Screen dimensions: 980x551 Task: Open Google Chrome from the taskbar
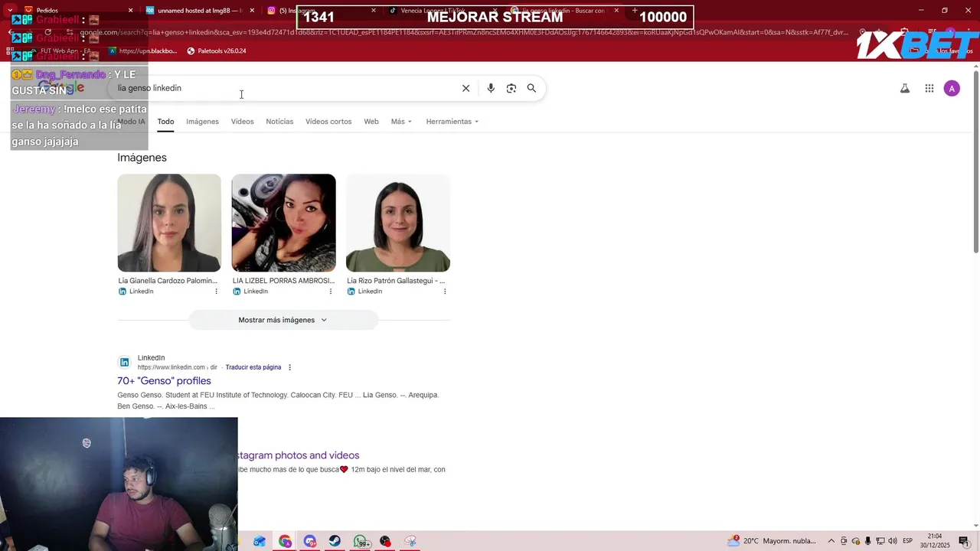click(285, 541)
